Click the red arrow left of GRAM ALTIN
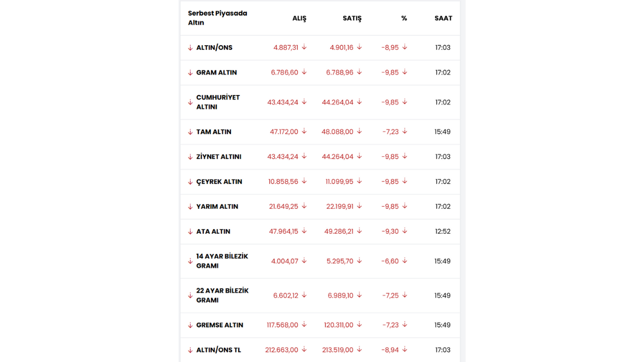This screenshot has width=644, height=362. 190,72
